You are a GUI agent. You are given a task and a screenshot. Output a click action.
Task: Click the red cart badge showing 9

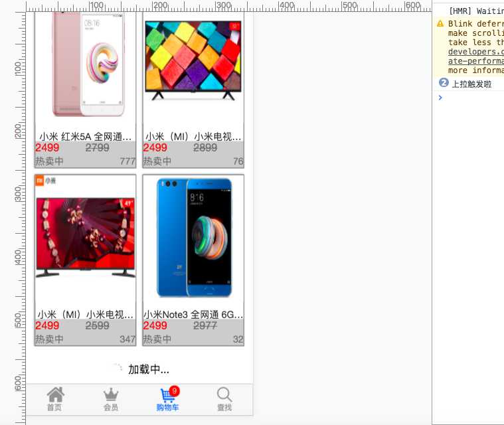point(174,390)
